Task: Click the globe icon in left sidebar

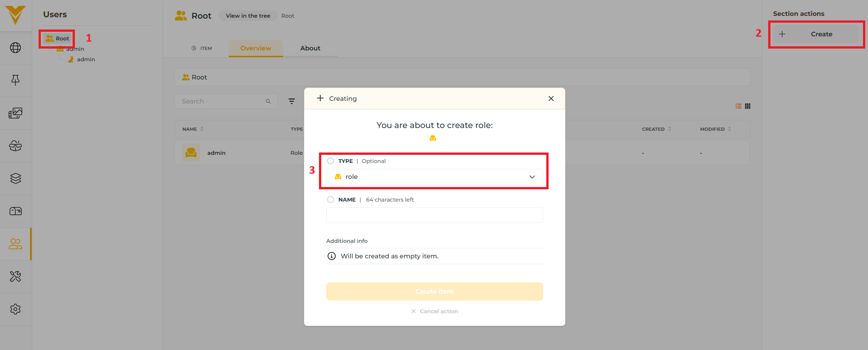Action: [x=15, y=48]
